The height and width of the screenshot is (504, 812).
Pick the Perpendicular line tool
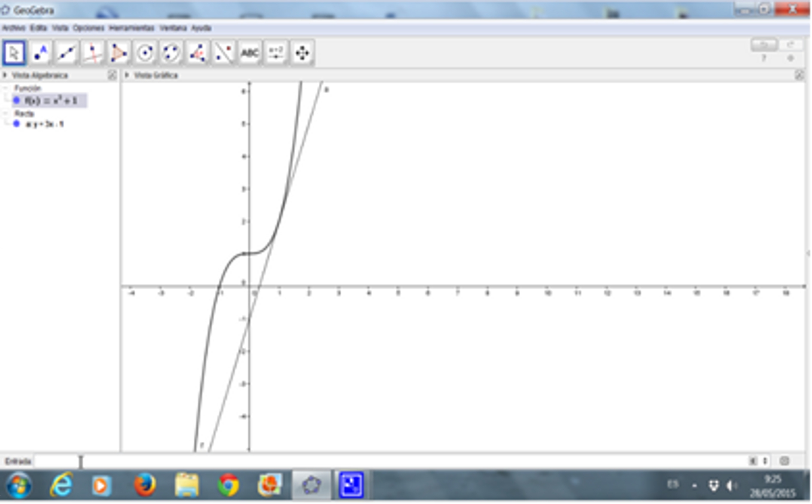[93, 53]
